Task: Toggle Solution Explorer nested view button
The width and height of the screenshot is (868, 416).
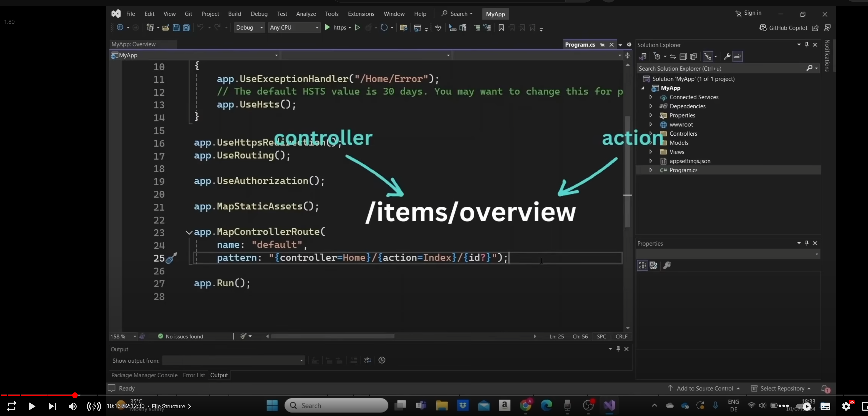Action: pyautogui.click(x=708, y=57)
